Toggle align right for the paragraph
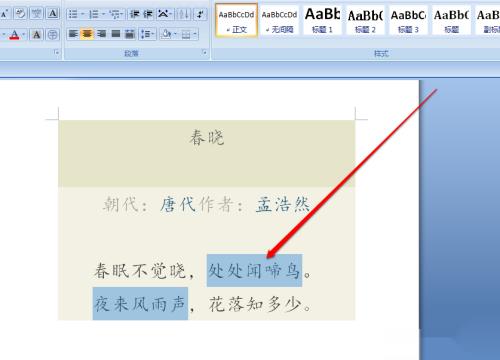 pos(101,34)
